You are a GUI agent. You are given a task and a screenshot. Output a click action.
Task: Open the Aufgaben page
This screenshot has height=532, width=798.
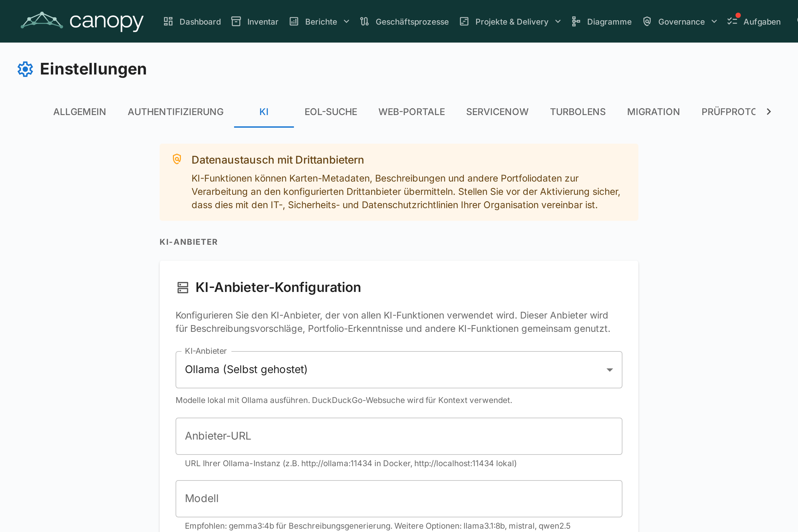[754, 22]
